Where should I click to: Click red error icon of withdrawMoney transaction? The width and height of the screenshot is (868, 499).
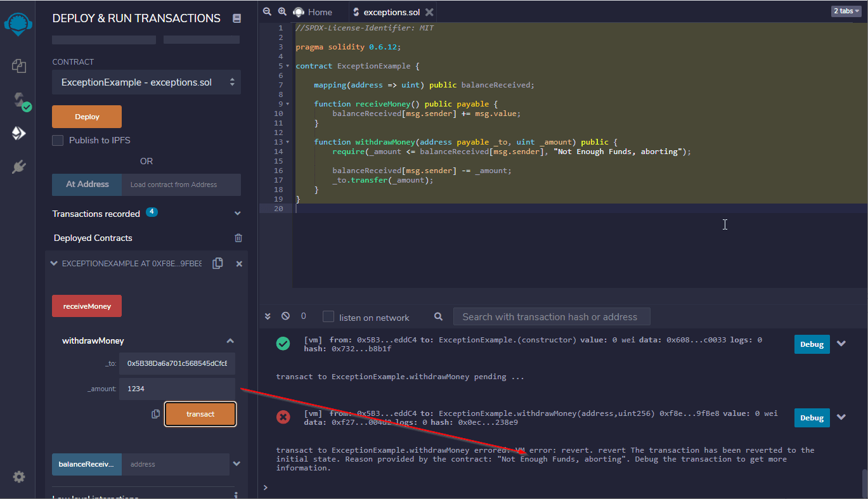coord(283,417)
